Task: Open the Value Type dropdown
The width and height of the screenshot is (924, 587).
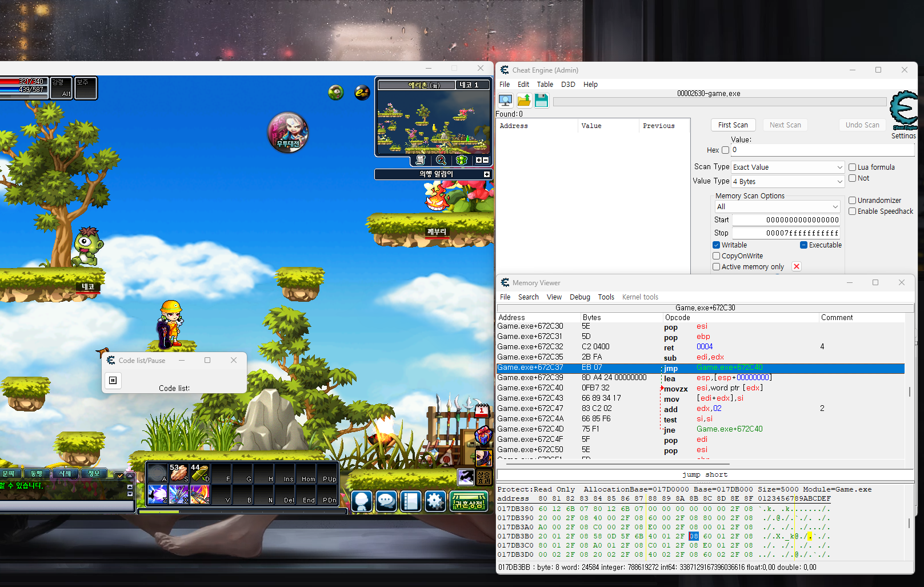Action: (x=788, y=182)
